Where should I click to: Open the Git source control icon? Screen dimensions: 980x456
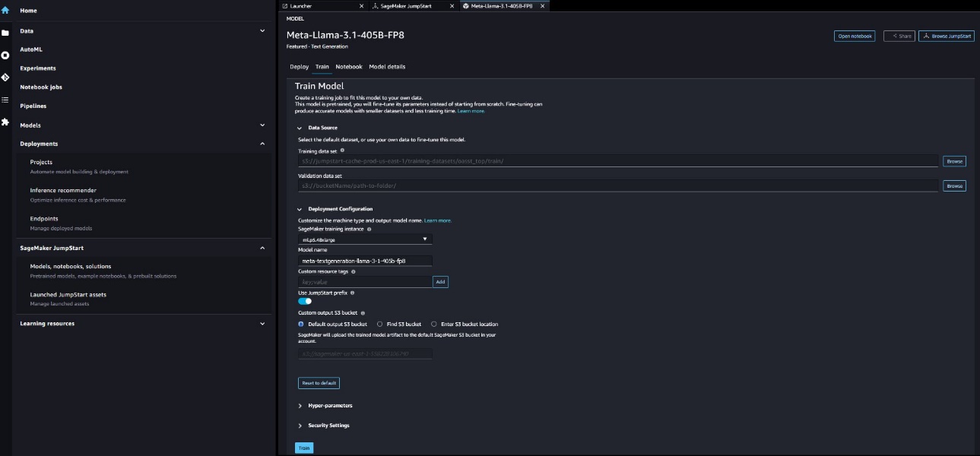pos(5,77)
